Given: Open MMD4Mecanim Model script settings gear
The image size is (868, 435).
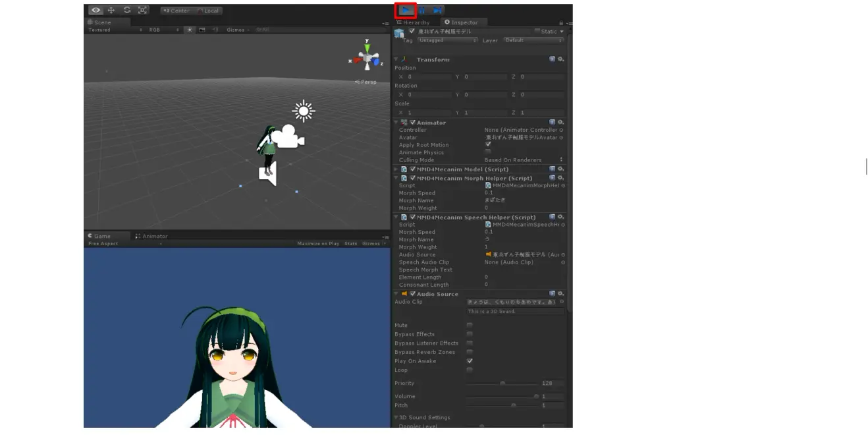Looking at the screenshot, I should (x=561, y=169).
